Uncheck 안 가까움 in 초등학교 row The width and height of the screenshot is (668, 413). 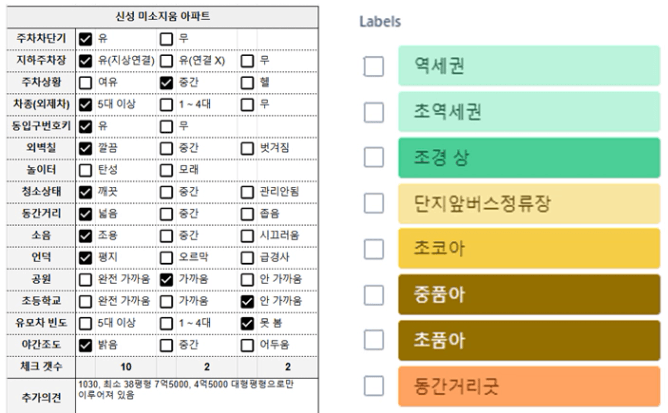247,301
